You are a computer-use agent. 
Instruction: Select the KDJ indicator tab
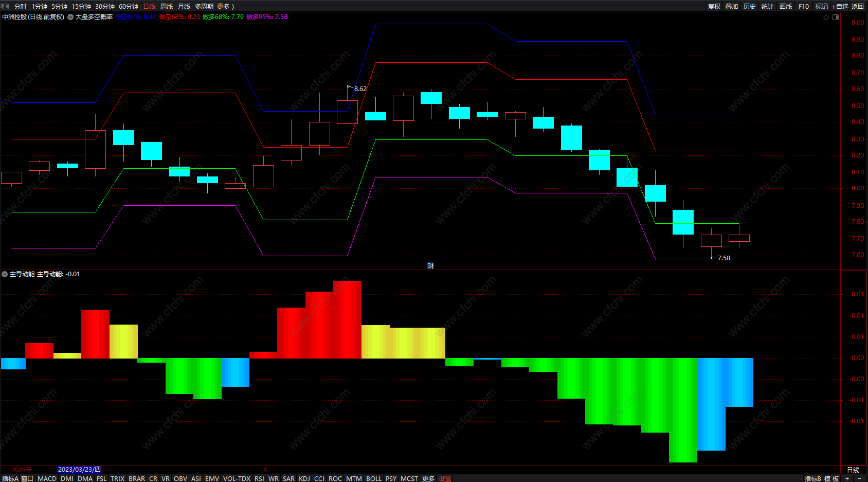tap(304, 478)
